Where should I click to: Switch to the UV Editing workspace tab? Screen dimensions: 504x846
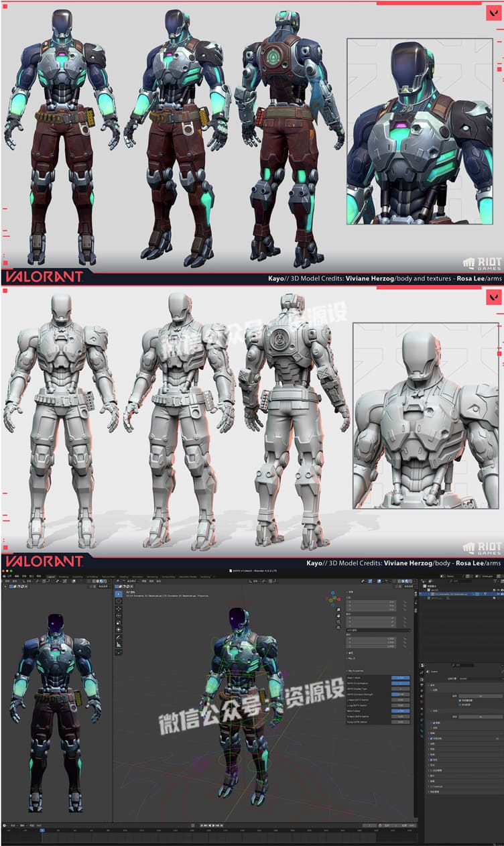(92, 576)
